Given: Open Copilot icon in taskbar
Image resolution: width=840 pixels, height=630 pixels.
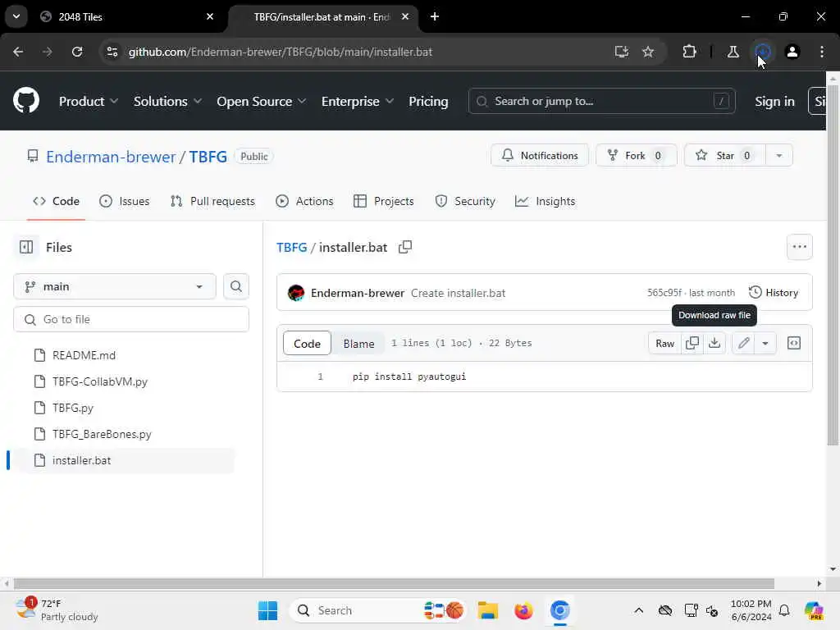Looking at the screenshot, I should coord(813,610).
